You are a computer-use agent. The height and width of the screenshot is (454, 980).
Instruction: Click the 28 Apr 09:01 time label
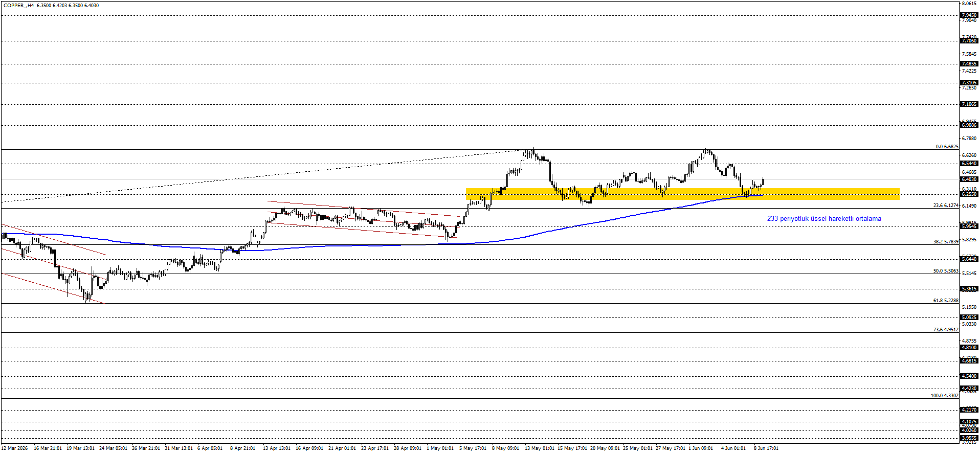click(408, 448)
